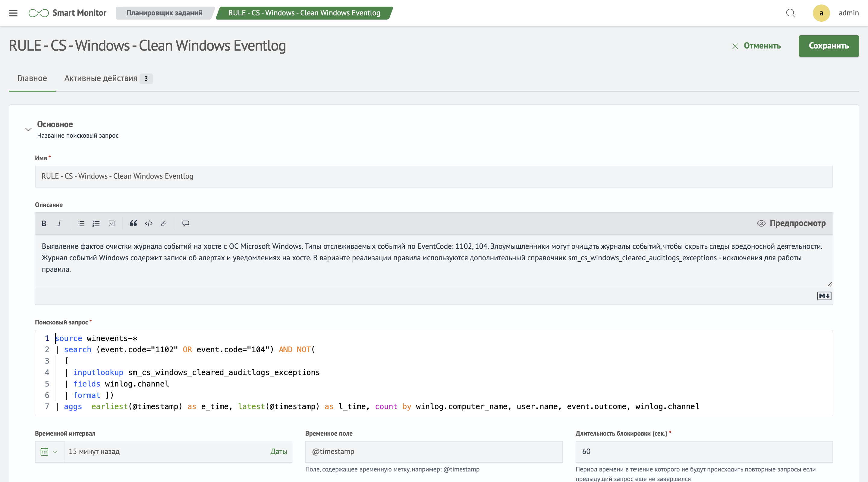Viewport: 868px width, 482px height.
Task: Insert bulleted list in description
Action: pyautogui.click(x=81, y=223)
